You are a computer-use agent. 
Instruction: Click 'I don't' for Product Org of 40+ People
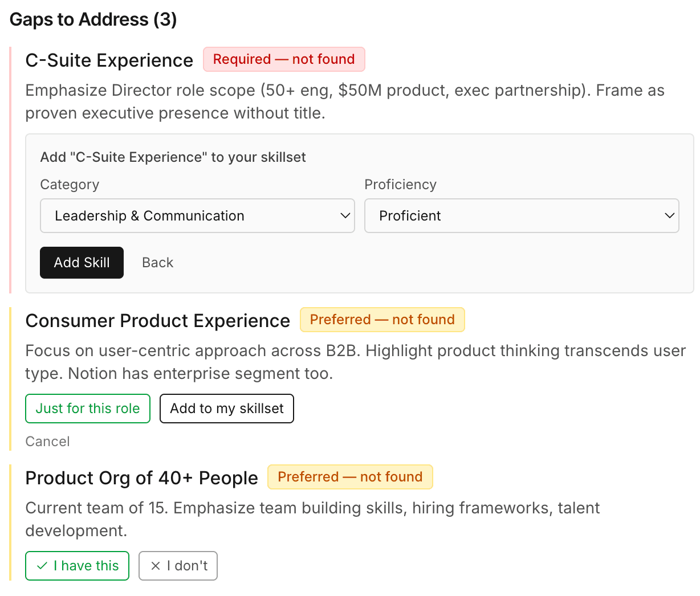(178, 566)
